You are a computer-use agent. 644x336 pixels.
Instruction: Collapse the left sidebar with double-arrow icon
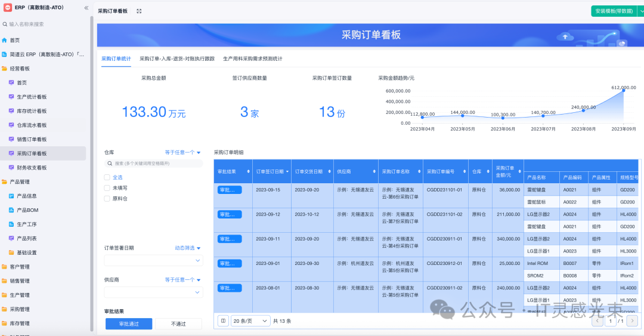(86, 8)
